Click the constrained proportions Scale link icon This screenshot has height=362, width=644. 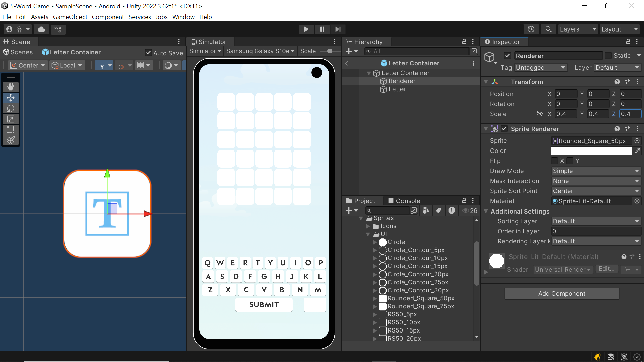539,114
